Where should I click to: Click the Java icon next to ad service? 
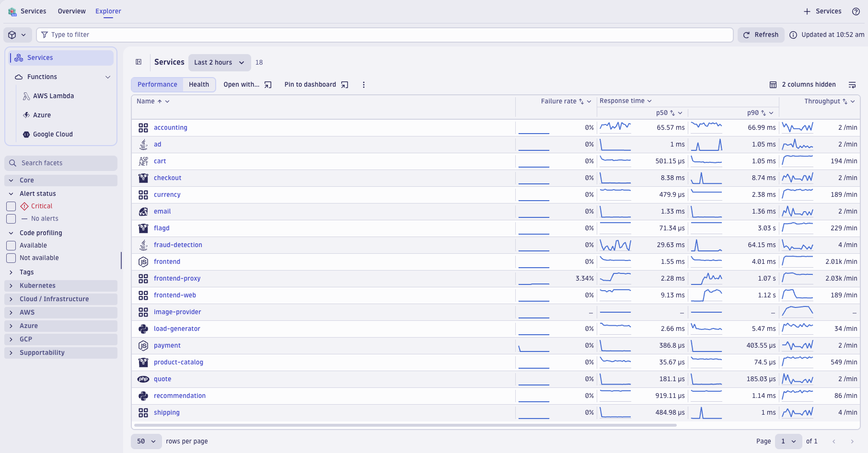coord(143,144)
